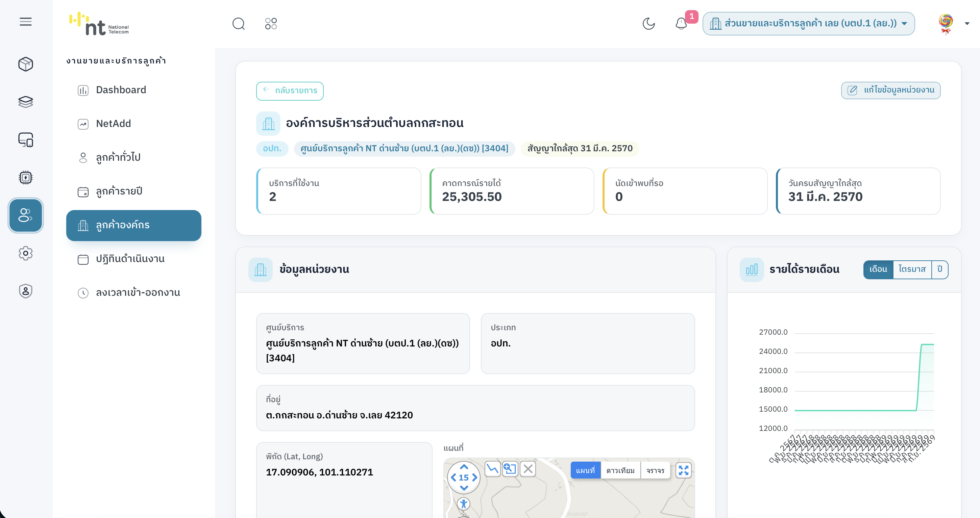Click แก้ไขข้อมูลหน่วยงาน edit button

[x=890, y=90]
